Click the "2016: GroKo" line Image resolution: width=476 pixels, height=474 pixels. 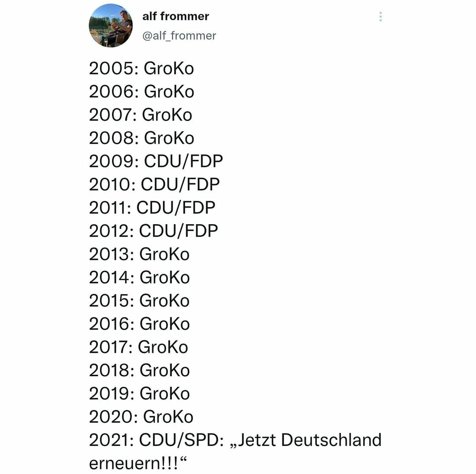139,324
